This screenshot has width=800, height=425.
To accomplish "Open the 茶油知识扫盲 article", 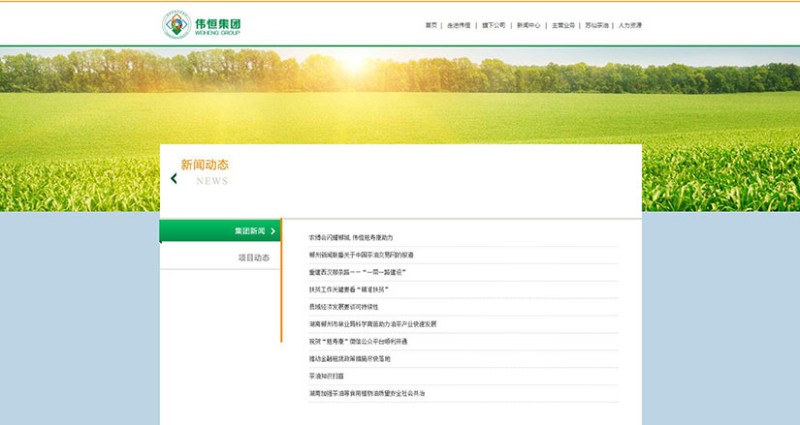I will point(327,376).
